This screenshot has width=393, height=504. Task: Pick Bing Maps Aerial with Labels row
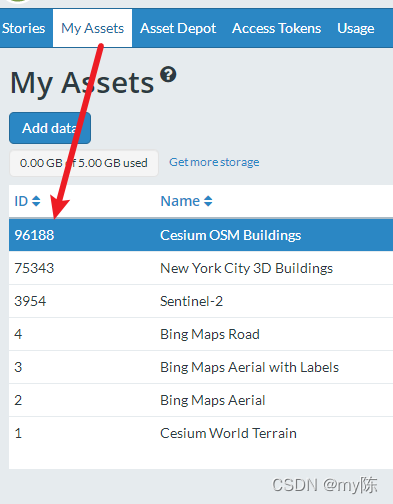201,367
